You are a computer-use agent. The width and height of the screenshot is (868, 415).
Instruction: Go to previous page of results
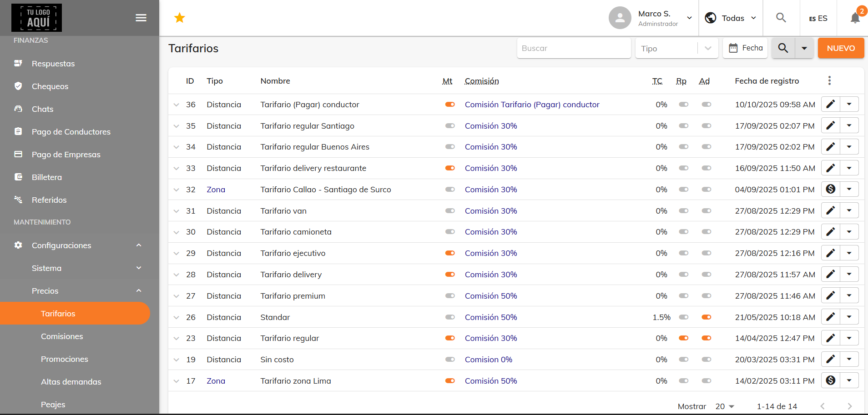(x=823, y=406)
